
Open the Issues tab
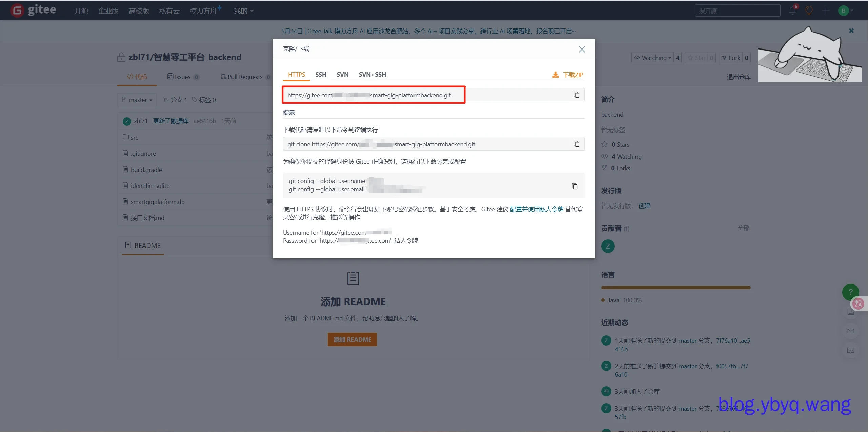(x=183, y=77)
